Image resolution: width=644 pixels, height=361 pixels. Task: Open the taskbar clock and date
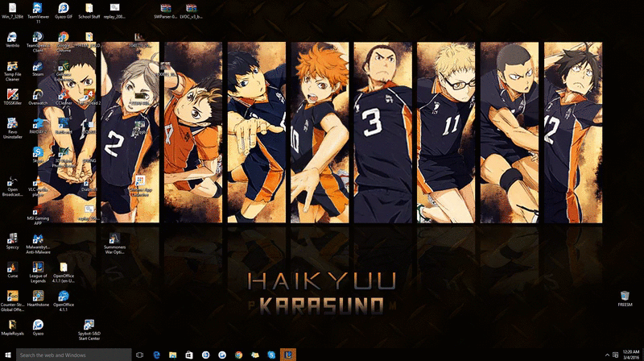point(631,355)
